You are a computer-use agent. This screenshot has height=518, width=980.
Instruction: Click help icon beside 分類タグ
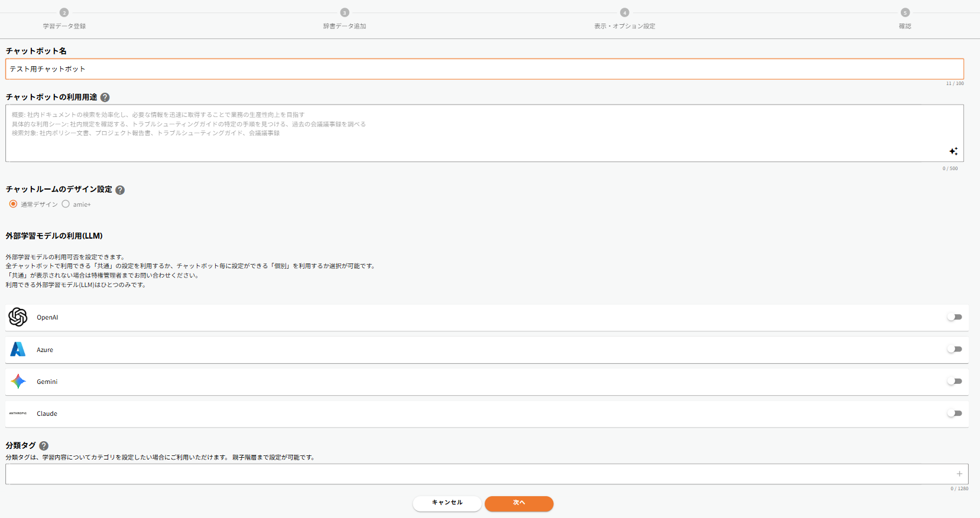click(x=44, y=446)
